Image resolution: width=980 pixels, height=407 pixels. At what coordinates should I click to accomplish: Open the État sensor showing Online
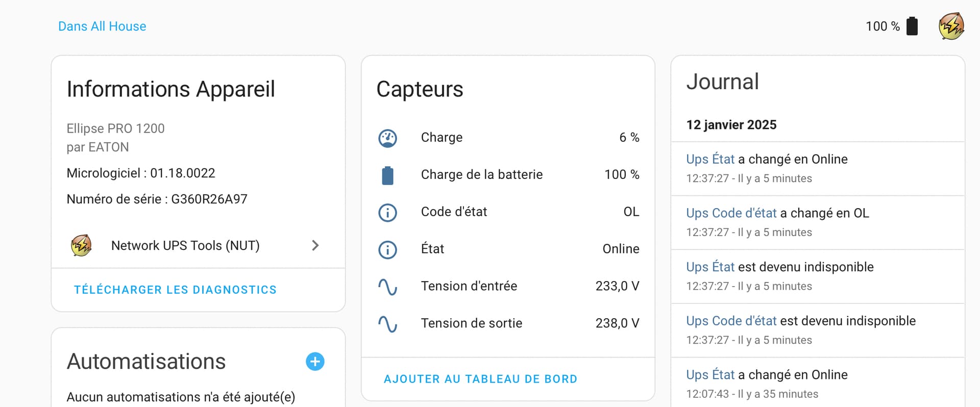(x=508, y=249)
